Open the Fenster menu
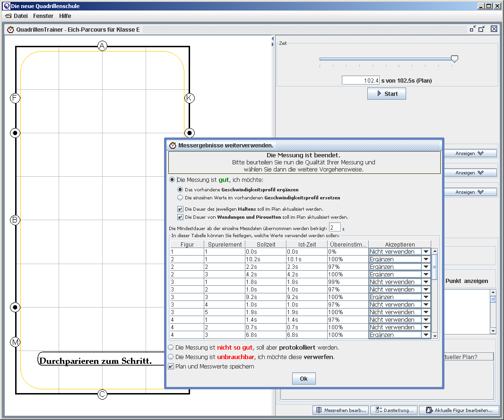 (x=43, y=16)
